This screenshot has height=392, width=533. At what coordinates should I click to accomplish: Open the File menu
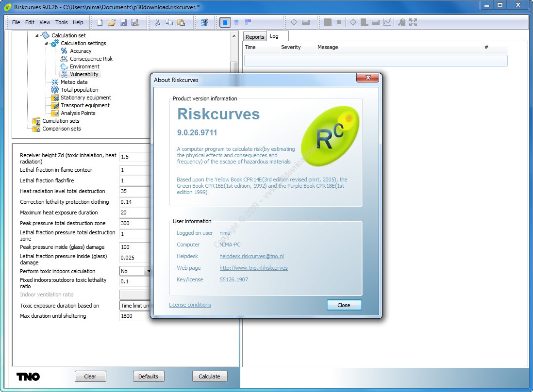tap(16, 22)
